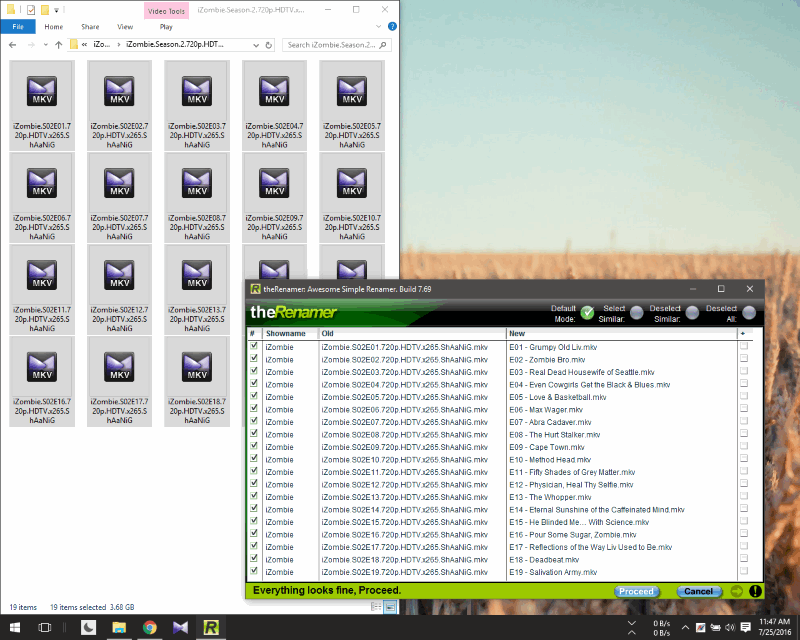Click the Cancel button in theRenamer
Screen dimensions: 800x640
pos(699,592)
